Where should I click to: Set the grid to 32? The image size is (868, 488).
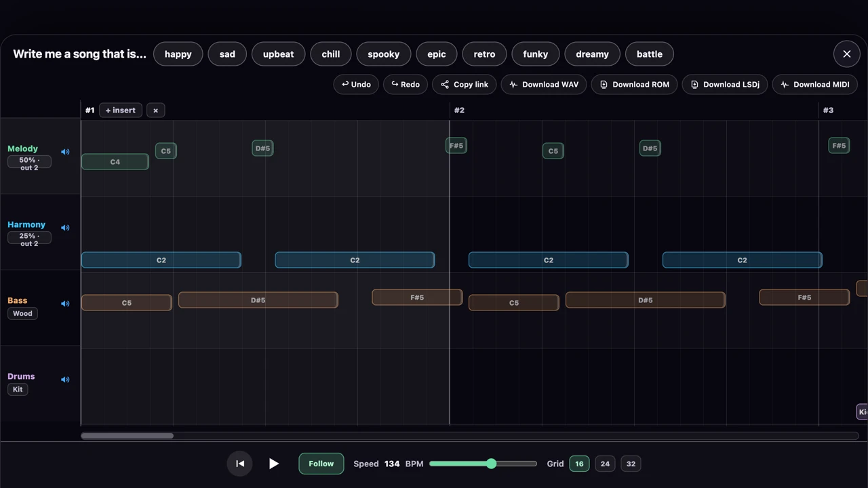(631, 464)
